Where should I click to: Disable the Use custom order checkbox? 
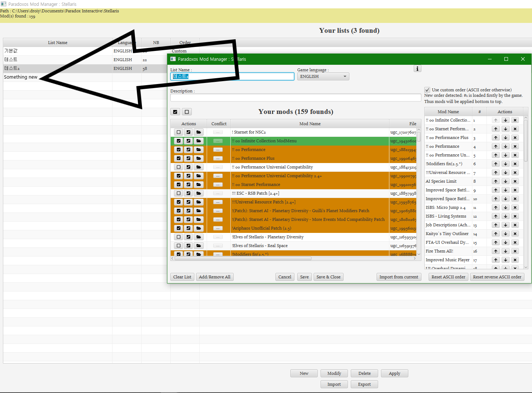tap(427, 90)
